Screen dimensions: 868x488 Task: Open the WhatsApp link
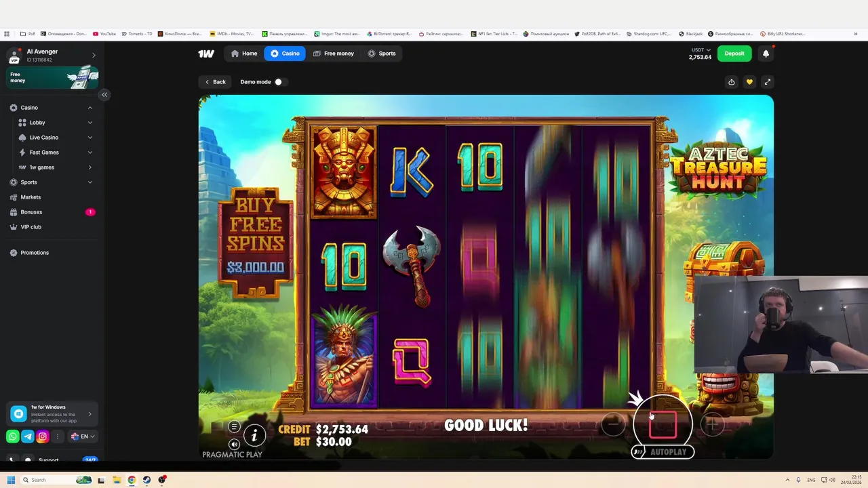coord(13,436)
